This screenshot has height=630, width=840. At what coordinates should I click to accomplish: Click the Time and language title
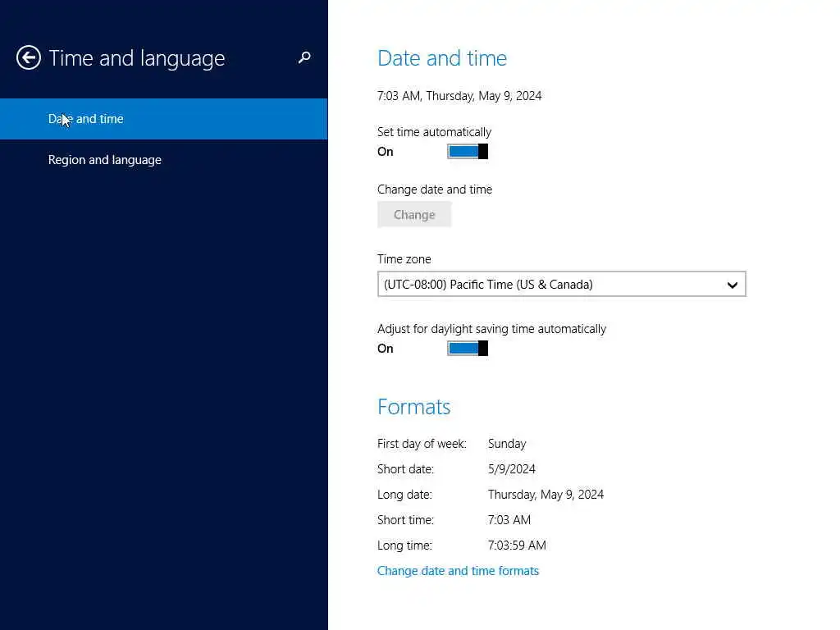(x=137, y=58)
